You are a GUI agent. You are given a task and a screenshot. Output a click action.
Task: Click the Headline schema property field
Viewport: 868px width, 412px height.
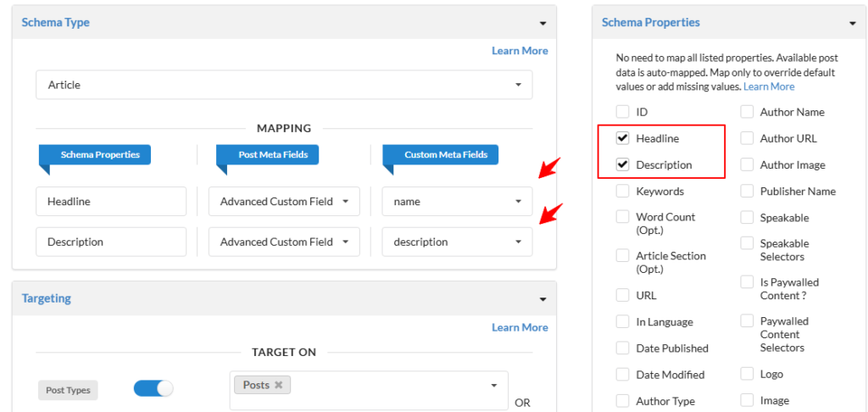pyautogui.click(x=111, y=202)
